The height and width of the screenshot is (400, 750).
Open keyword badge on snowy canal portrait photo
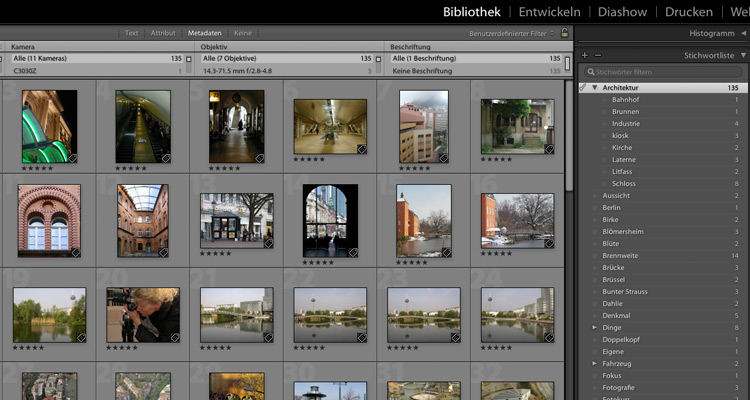(446, 252)
